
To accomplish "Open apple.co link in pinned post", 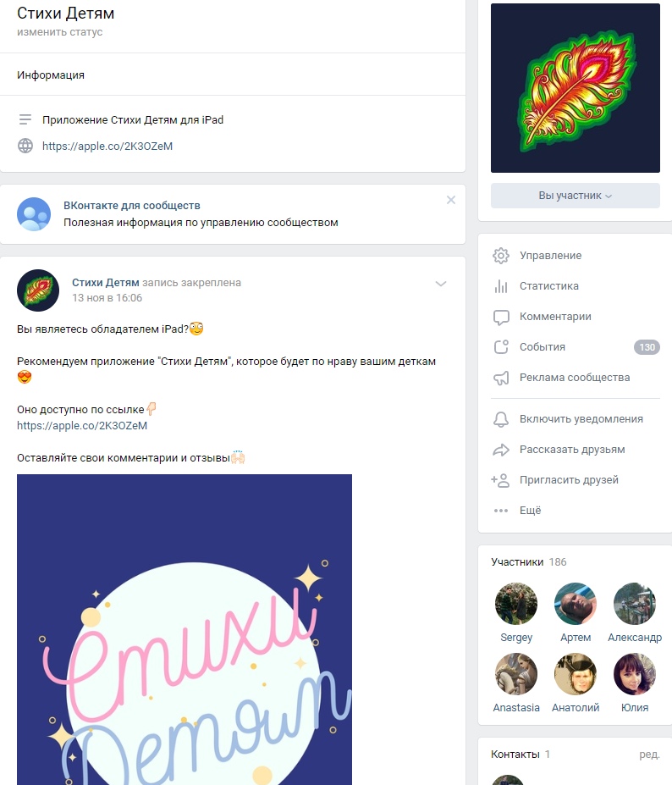I will [x=82, y=426].
